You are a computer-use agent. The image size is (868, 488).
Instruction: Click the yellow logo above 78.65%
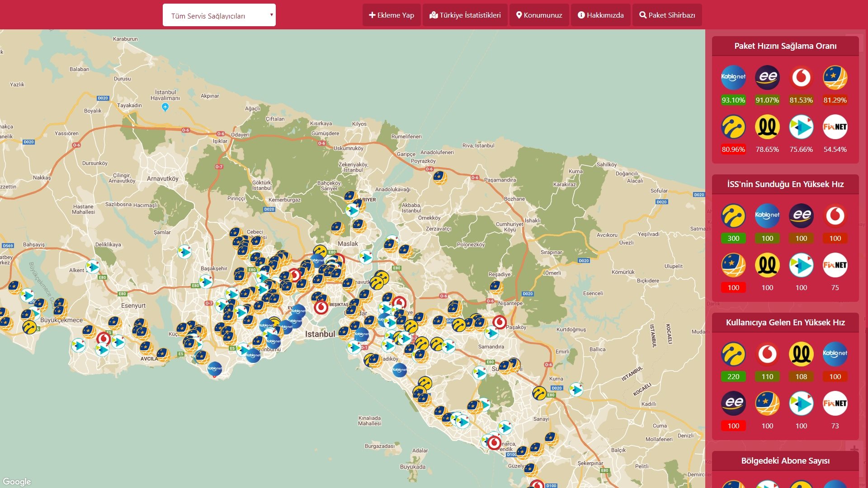click(767, 127)
